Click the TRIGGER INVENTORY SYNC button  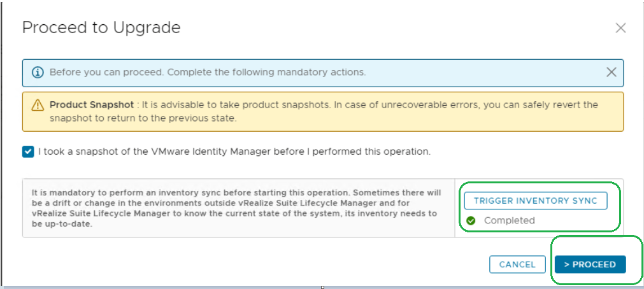[x=535, y=201]
